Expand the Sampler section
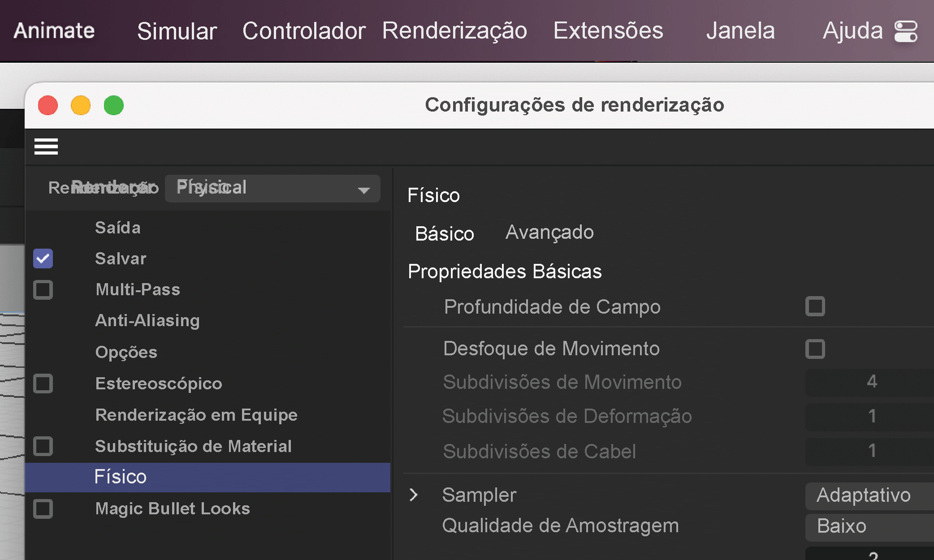 click(x=413, y=495)
